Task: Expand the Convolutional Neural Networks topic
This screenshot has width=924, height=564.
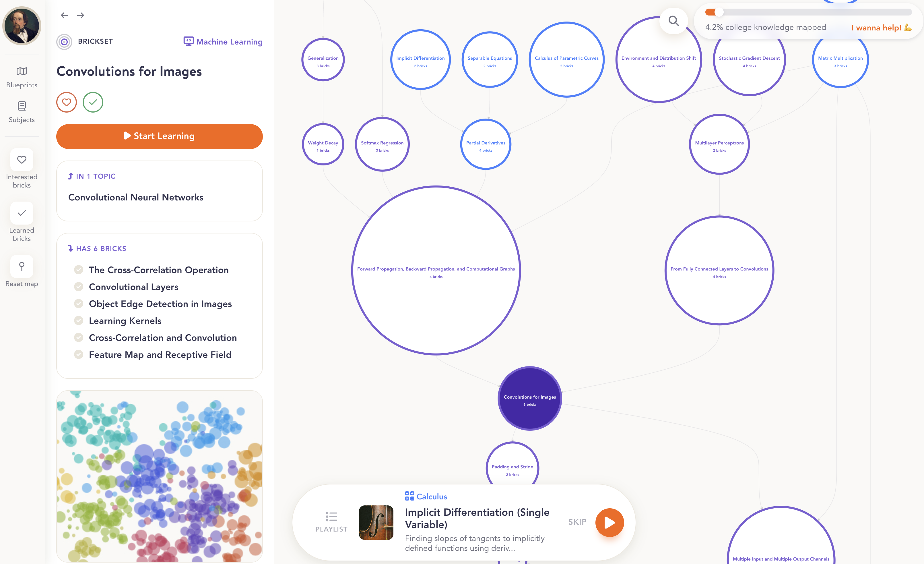Action: (x=136, y=197)
